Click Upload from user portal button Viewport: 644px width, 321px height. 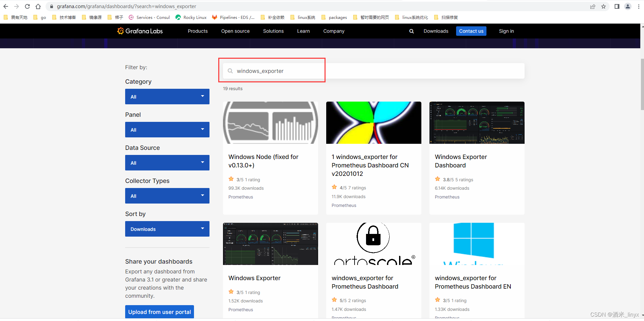(x=160, y=312)
